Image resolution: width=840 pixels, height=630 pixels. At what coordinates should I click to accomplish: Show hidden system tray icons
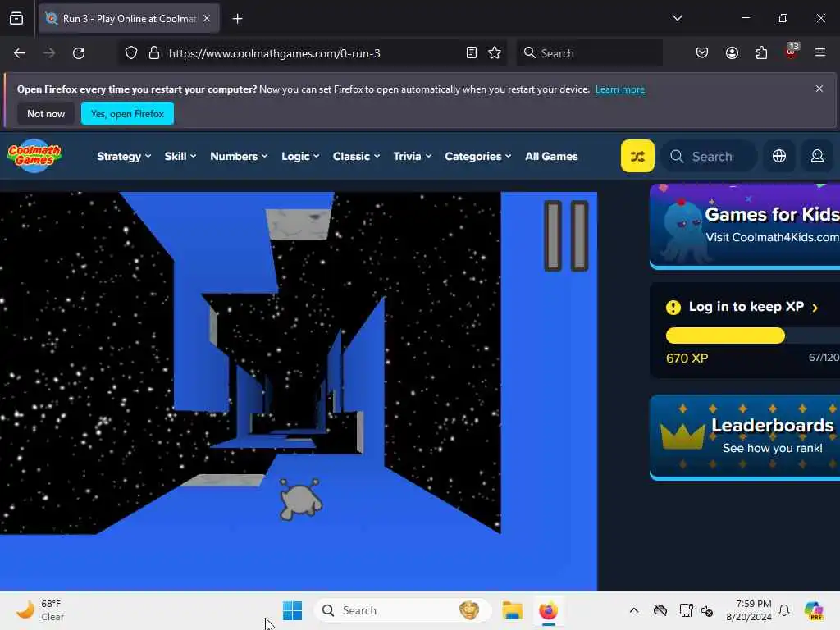pyautogui.click(x=634, y=610)
